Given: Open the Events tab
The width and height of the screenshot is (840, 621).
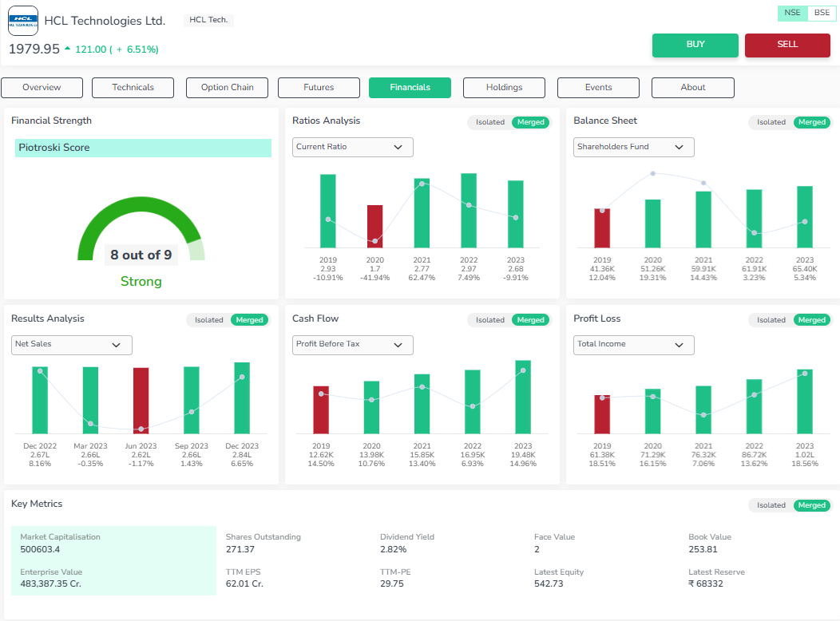Looking at the screenshot, I should tap(598, 88).
